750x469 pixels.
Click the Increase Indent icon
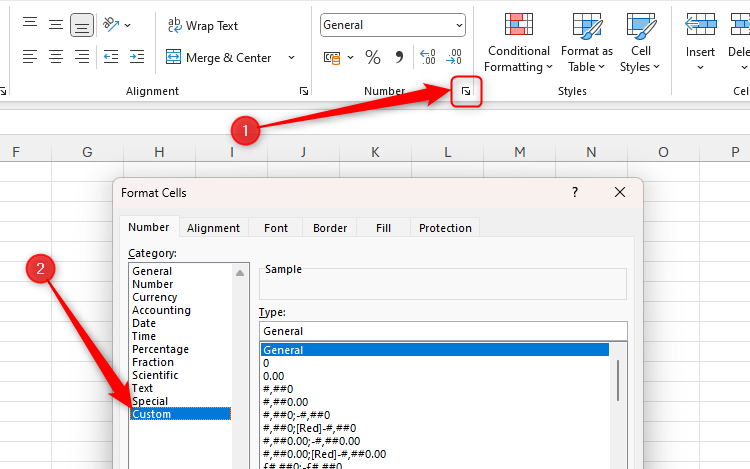point(137,58)
